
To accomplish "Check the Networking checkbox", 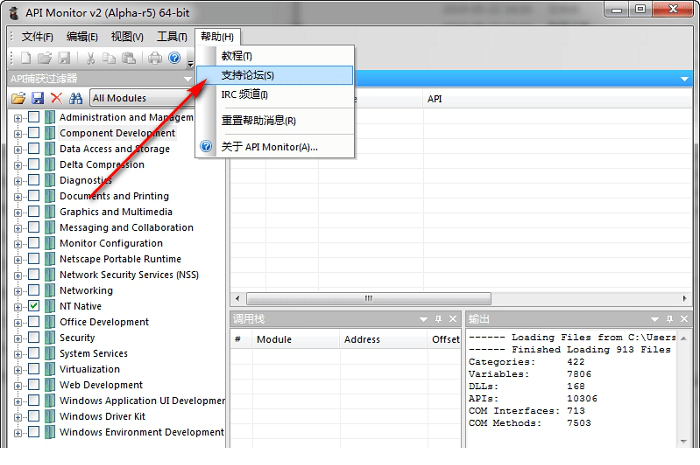I will point(34,290).
